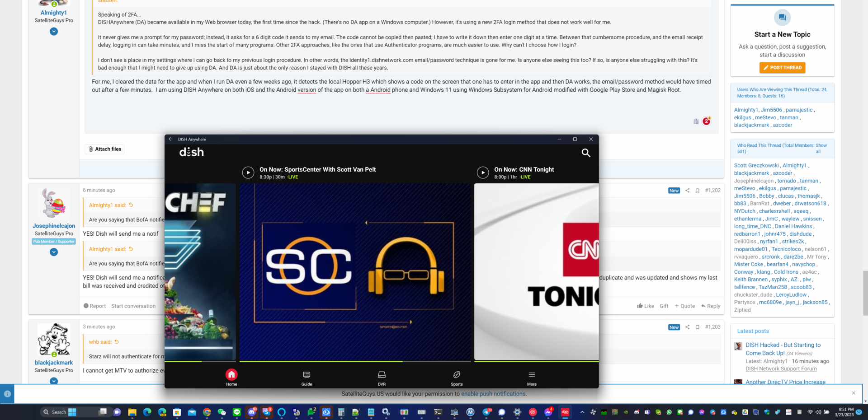Image resolution: width=868 pixels, height=420 pixels.
Task: Open the Sports tab in DISH Anywhere
Action: 457,378
